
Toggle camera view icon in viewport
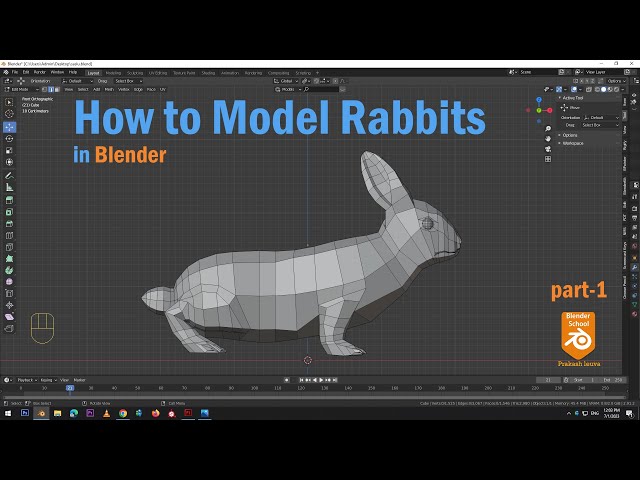(x=548, y=149)
